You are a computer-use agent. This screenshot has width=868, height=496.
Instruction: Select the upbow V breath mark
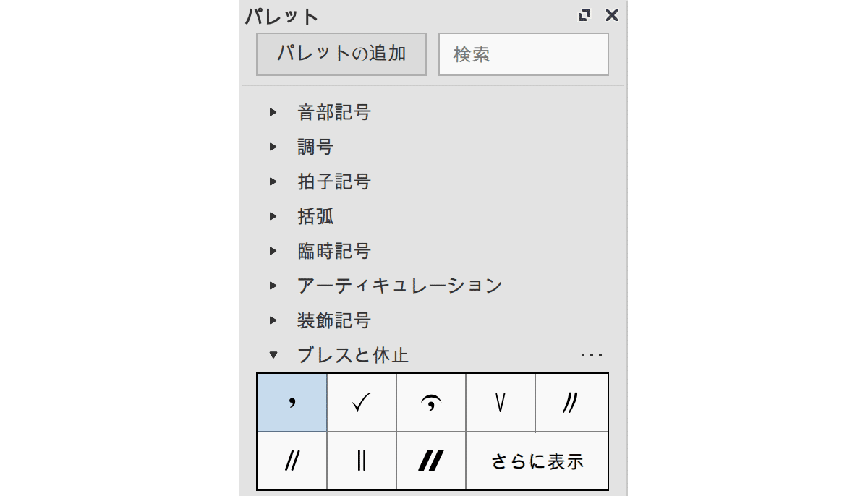501,403
